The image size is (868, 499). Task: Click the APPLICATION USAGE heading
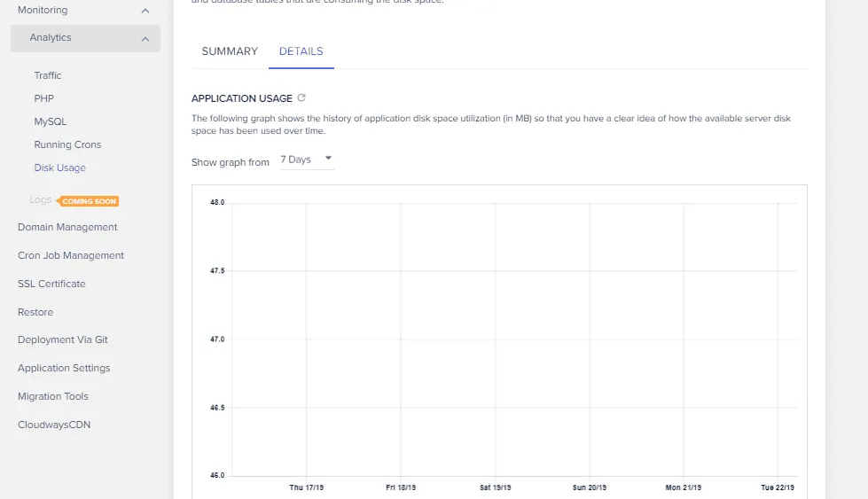pos(242,98)
